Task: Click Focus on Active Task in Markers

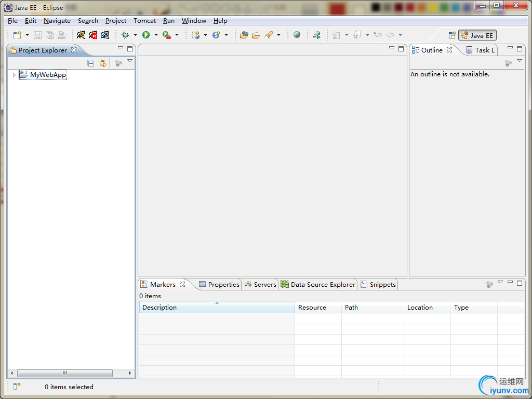Action: [489, 284]
